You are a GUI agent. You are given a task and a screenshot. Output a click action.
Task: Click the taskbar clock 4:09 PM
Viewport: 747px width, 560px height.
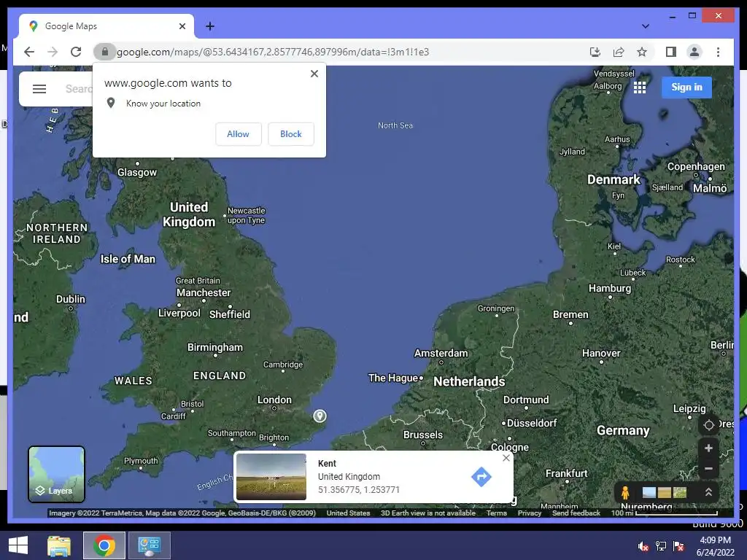click(x=715, y=540)
